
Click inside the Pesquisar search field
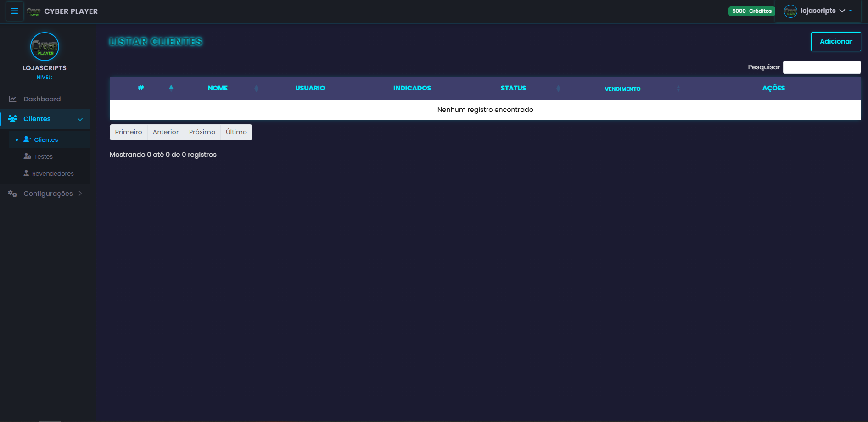[x=822, y=67]
